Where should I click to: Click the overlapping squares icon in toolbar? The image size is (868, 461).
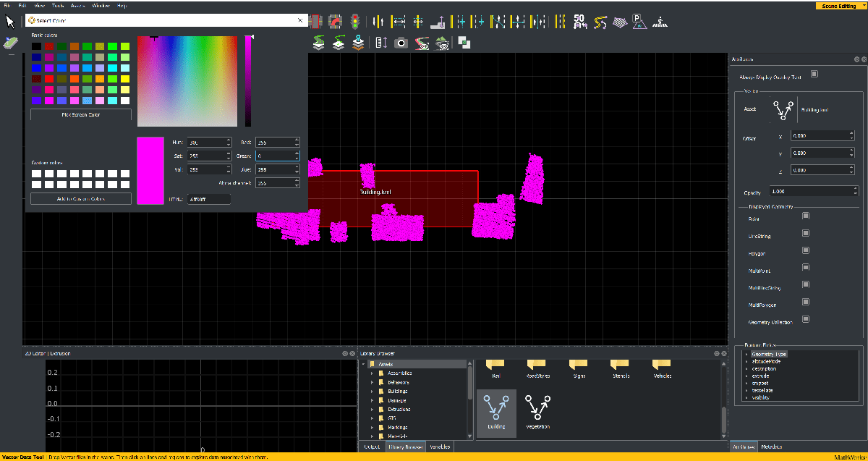click(464, 43)
